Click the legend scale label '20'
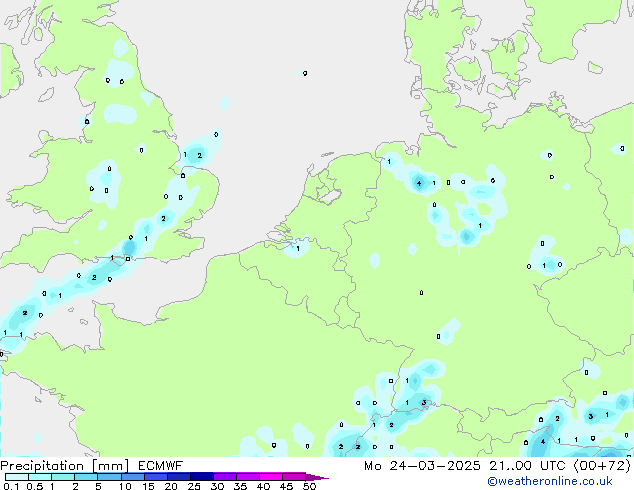This screenshot has height=490, width=634. (x=171, y=486)
